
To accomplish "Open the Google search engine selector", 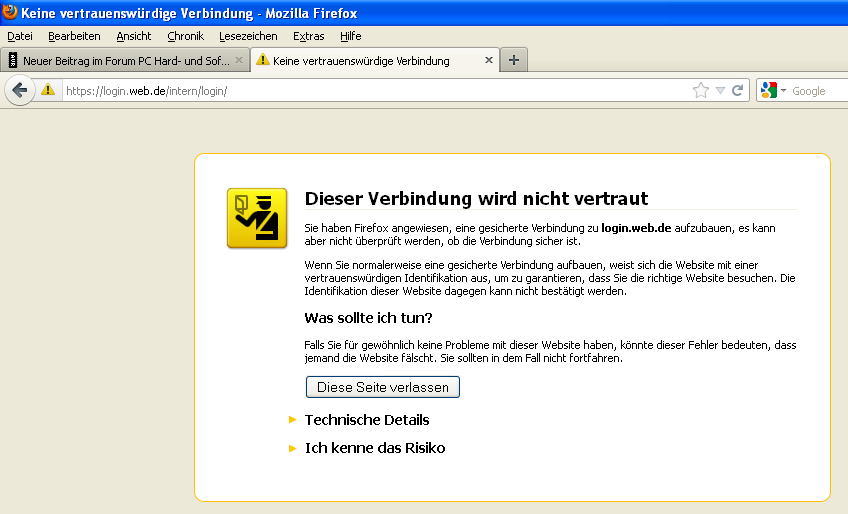I will pyautogui.click(x=773, y=90).
